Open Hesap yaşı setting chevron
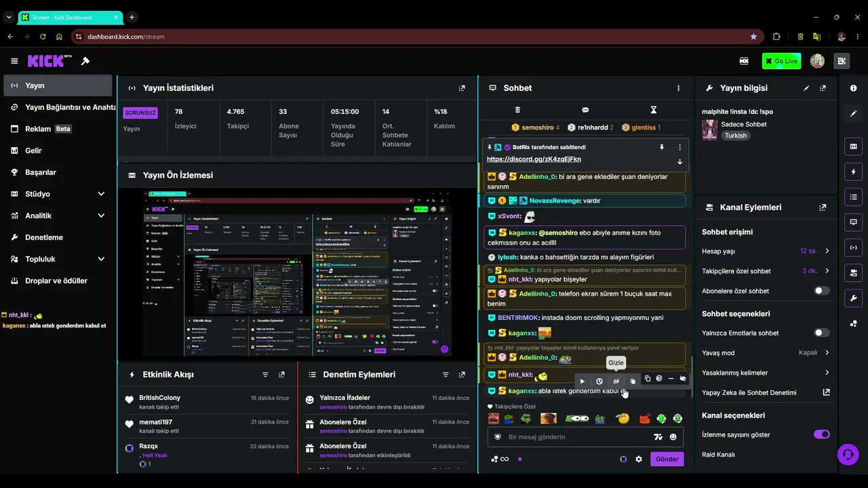Viewport: 868px width, 488px height. coord(827,251)
